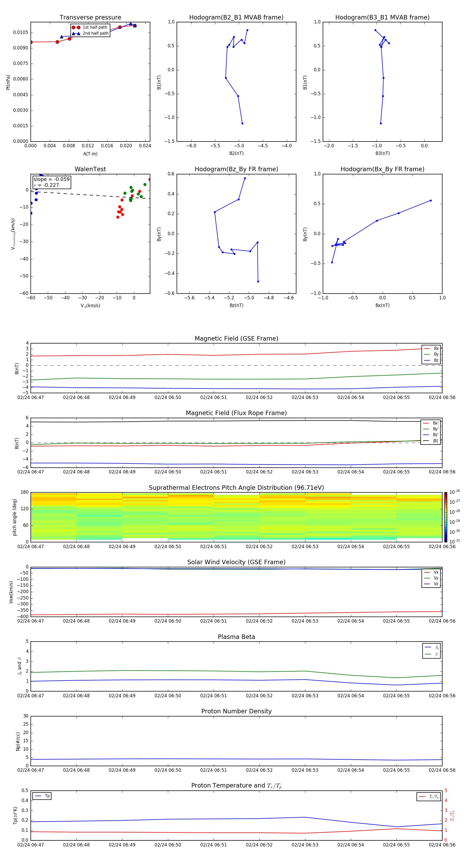The width and height of the screenshot is (473, 868).
Task: Click the 'A(T·m)' x-axis label
Action: point(90,154)
